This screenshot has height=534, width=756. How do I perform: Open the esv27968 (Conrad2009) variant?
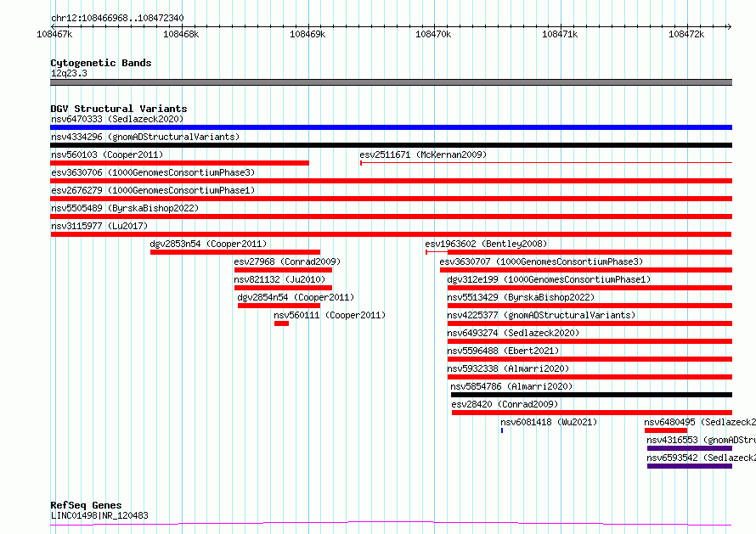point(287,261)
